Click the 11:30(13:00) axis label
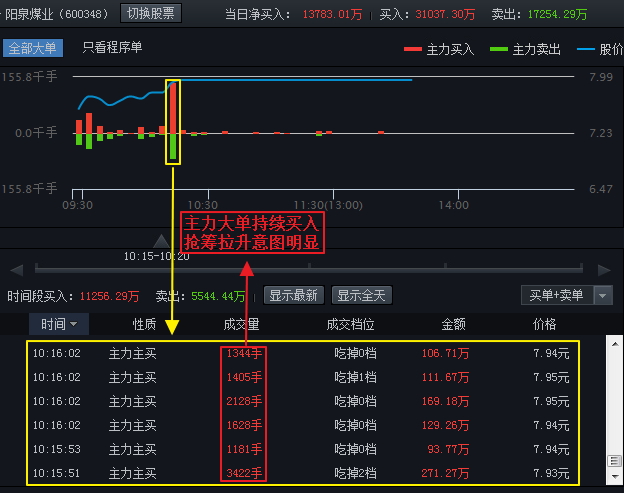 tap(328, 205)
